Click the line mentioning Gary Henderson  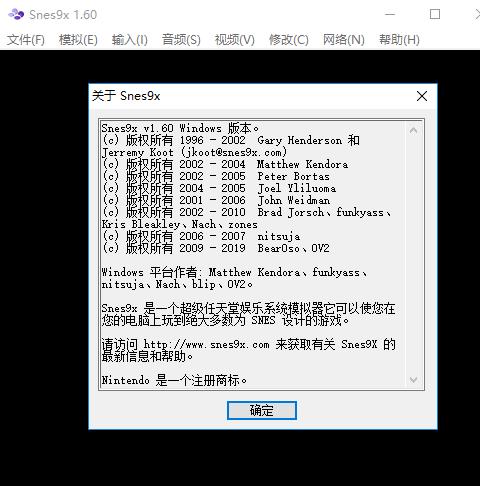click(231, 140)
